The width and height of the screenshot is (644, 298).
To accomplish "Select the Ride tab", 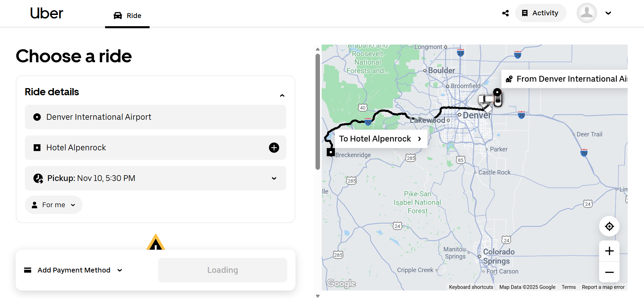I will pyautogui.click(x=128, y=16).
